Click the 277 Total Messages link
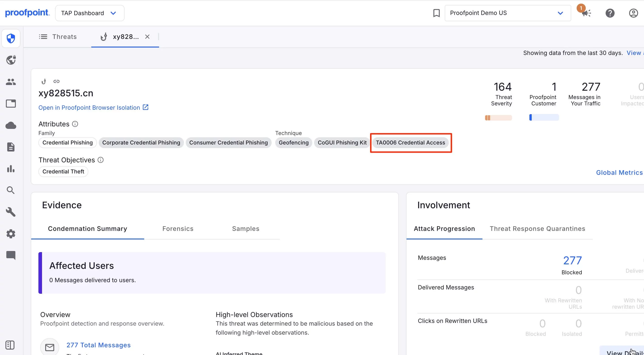Viewport: 644px width, 355px height. (x=98, y=345)
